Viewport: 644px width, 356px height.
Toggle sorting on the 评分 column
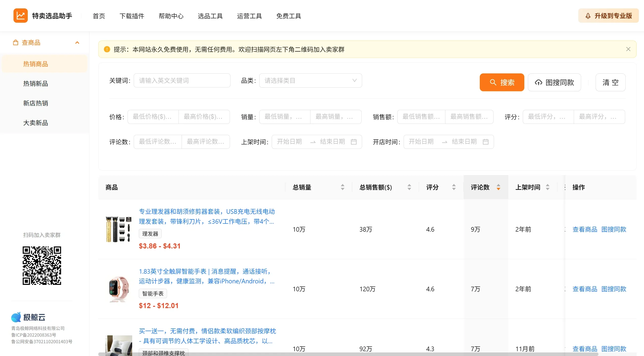point(454,187)
